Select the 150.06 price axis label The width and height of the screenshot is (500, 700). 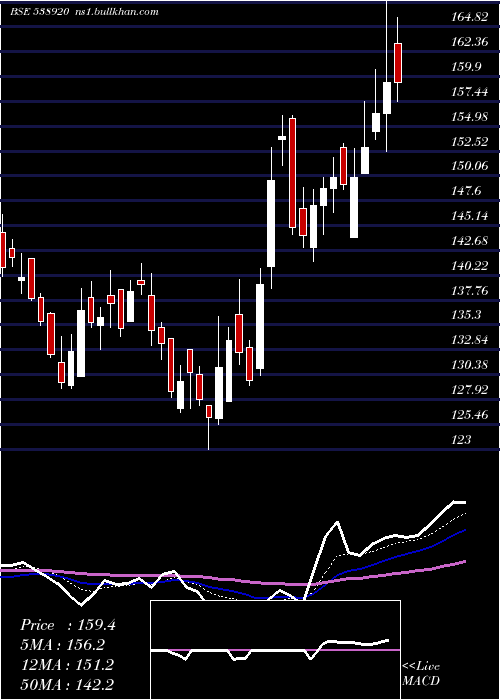[468, 166]
